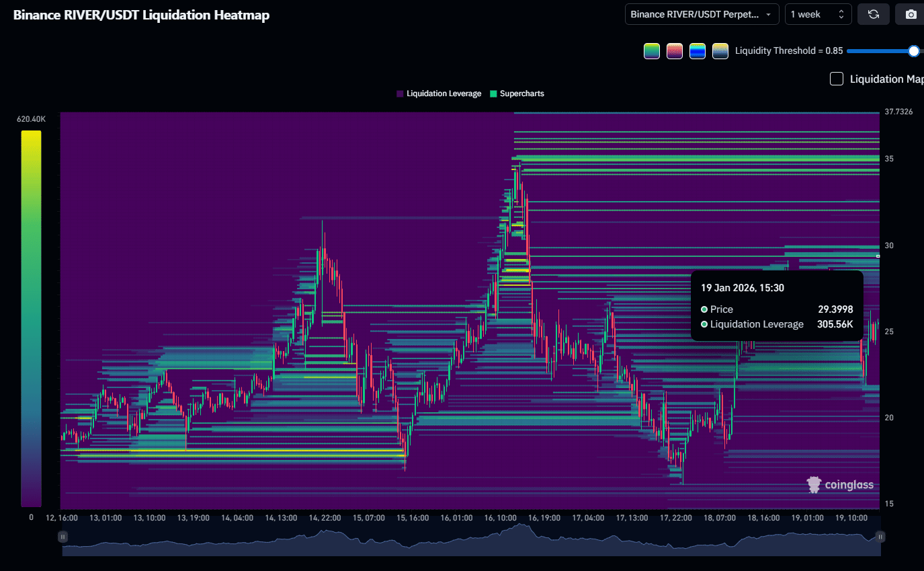
Task: Click the camera screenshot icon
Action: (911, 14)
